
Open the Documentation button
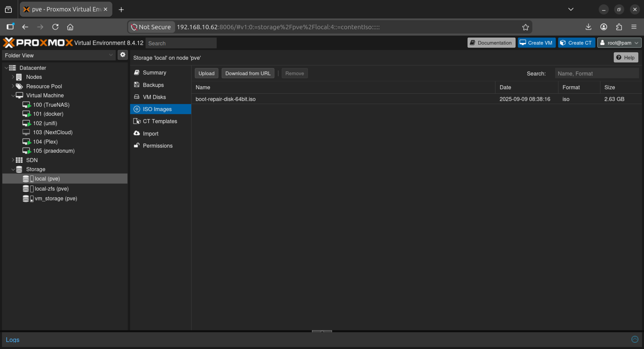[x=491, y=43]
